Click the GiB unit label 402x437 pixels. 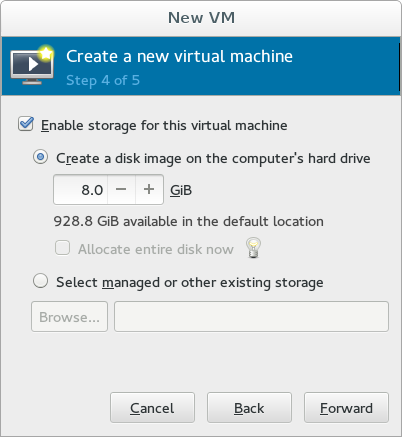181,190
